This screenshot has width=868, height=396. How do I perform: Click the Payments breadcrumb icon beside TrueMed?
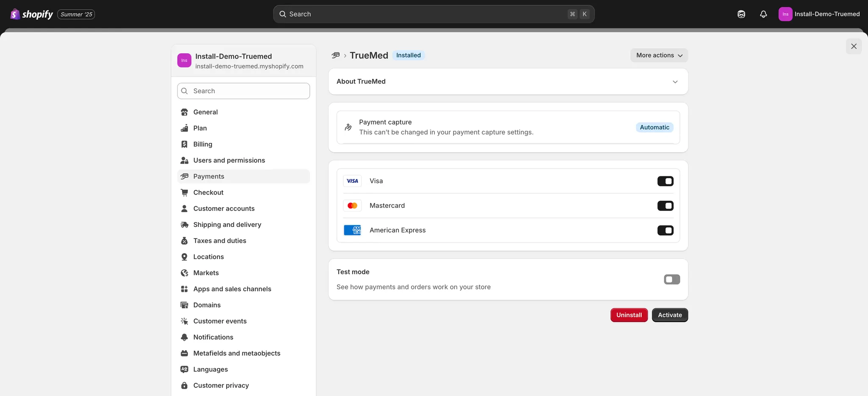click(336, 55)
